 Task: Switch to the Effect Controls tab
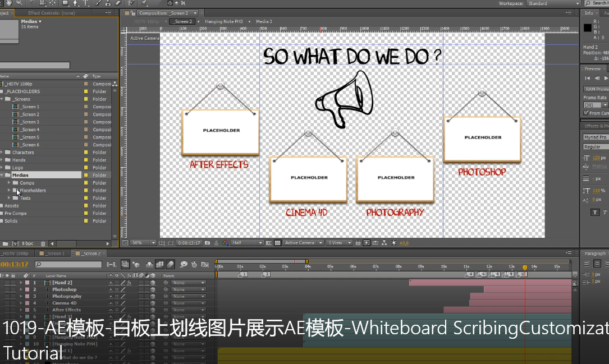click(x=51, y=13)
